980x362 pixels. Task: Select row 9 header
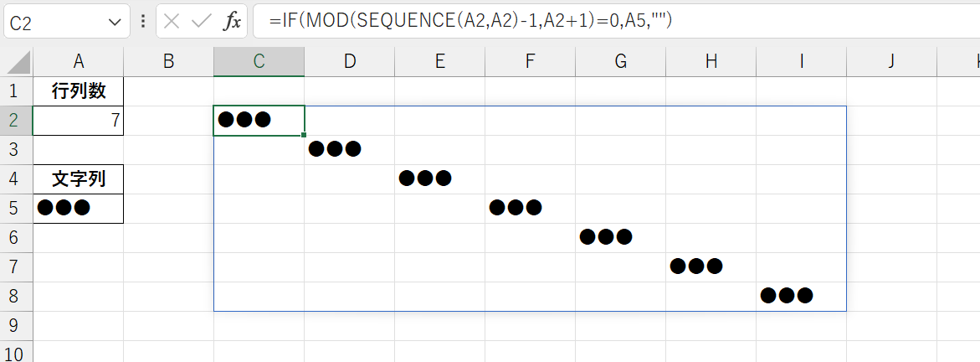tap(16, 326)
